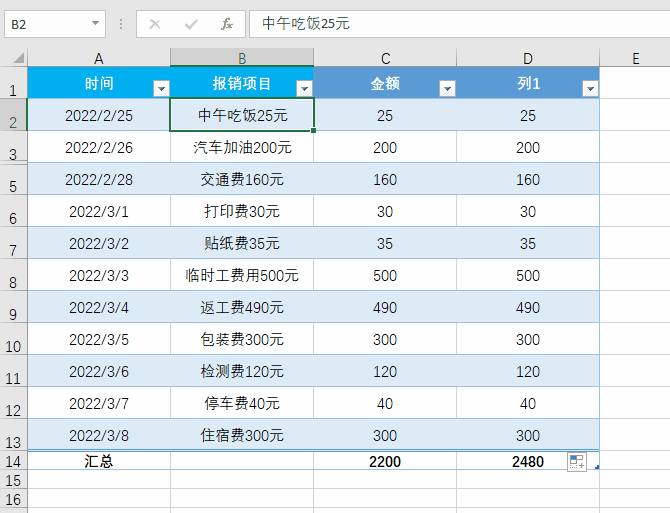Viewport: 670px width, 513px height.
Task: Select cell 交通费160元
Action: (x=242, y=179)
